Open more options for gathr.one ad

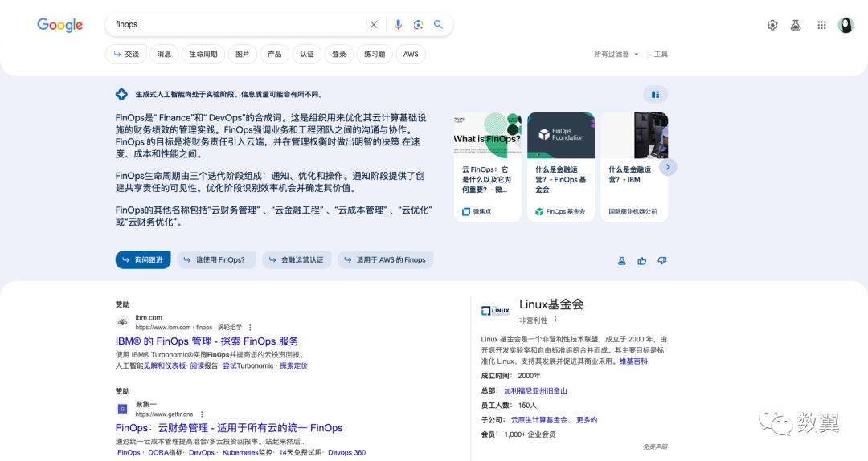point(202,414)
